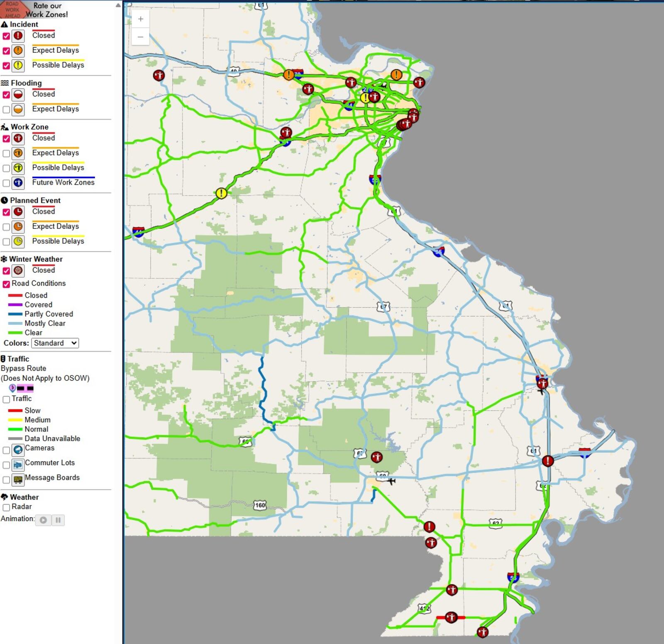Open work zone marker near US-67

376,457
